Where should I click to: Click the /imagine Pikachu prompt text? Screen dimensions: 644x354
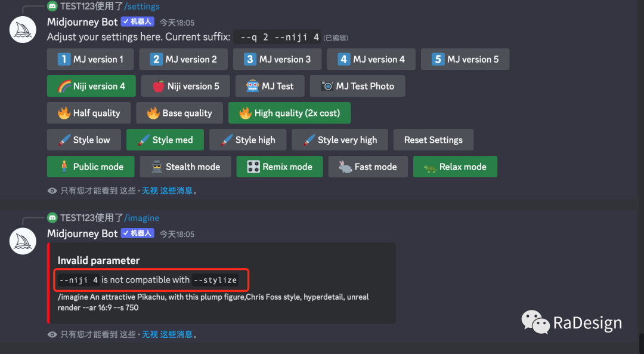[x=213, y=302]
